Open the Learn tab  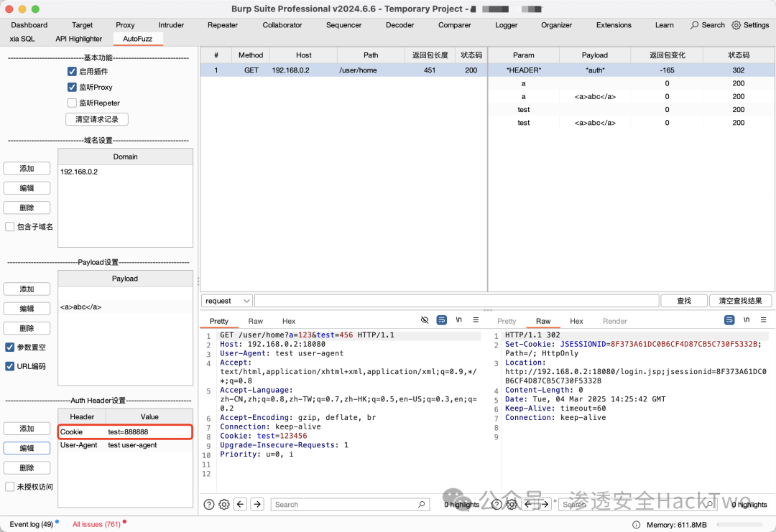pos(664,24)
